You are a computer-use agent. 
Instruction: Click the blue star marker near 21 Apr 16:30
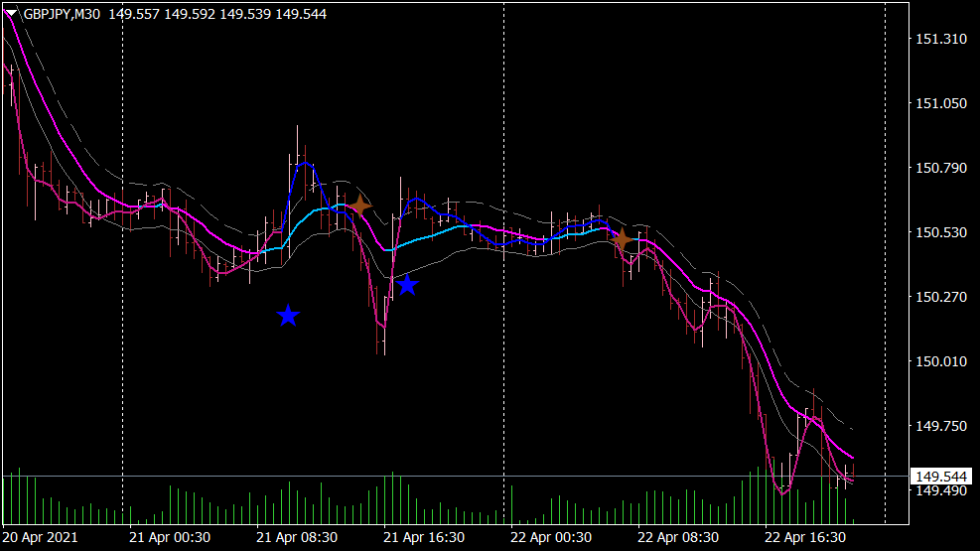(x=407, y=285)
